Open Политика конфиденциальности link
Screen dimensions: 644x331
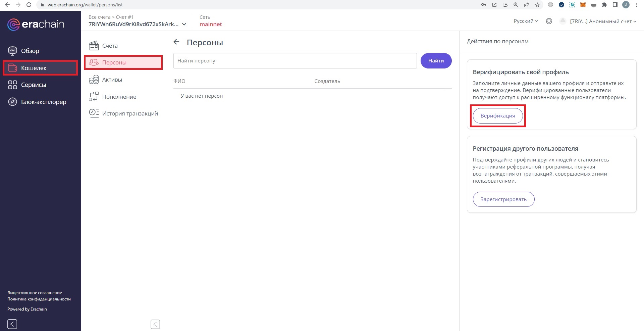(39, 299)
